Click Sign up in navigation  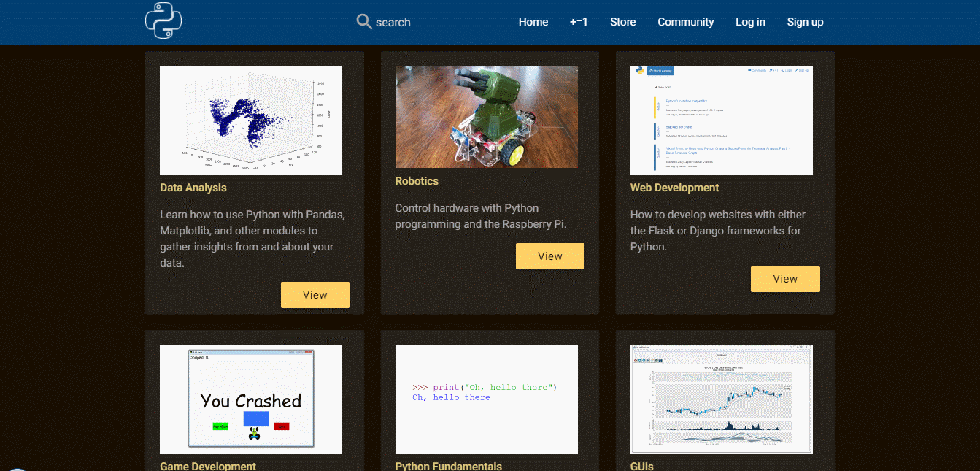pos(805,22)
